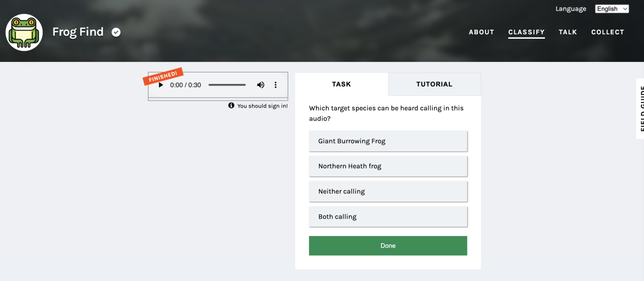Open the Talk discussion page

coord(568,32)
